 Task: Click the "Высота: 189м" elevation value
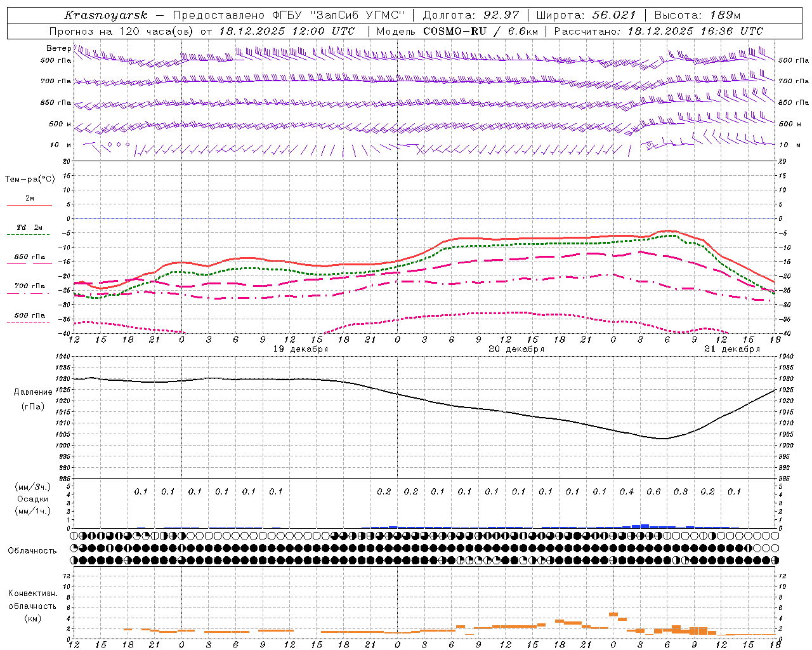pos(697,15)
